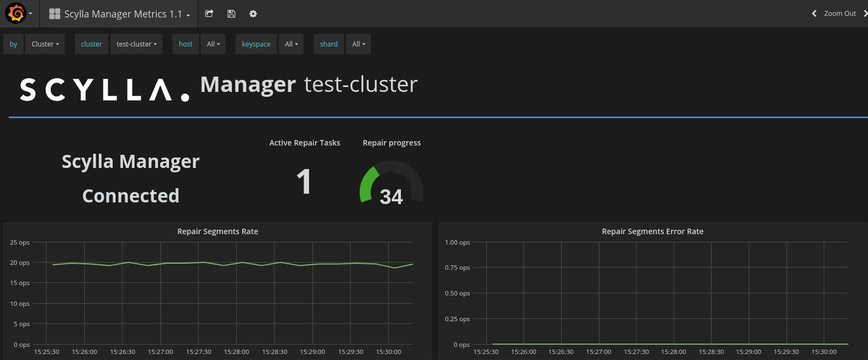Click the 15:27:00 tick in Segments Error Rate
868x360 pixels.
[599, 352]
